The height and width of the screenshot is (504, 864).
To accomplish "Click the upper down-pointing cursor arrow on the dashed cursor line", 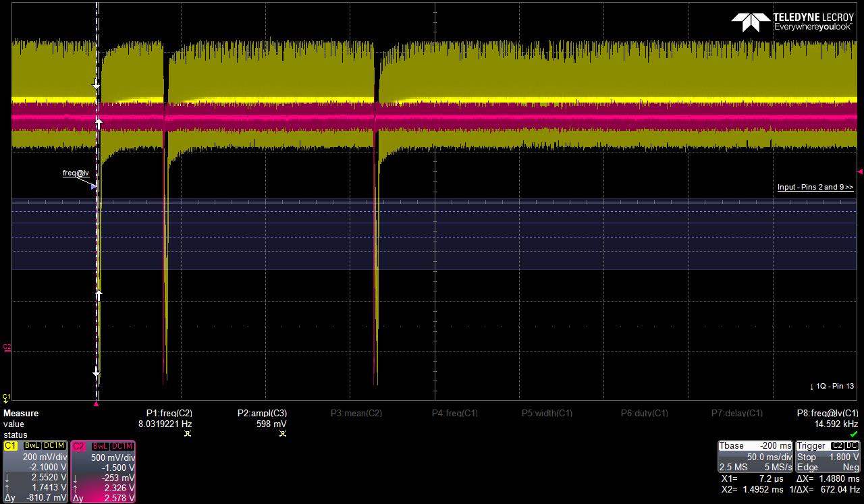I will click(95, 86).
